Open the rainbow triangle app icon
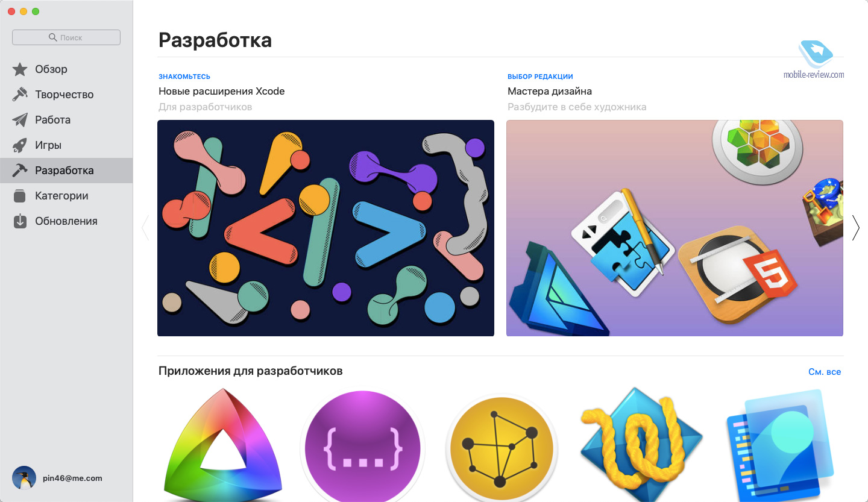Viewport: 868px width, 502px height. [x=223, y=444]
